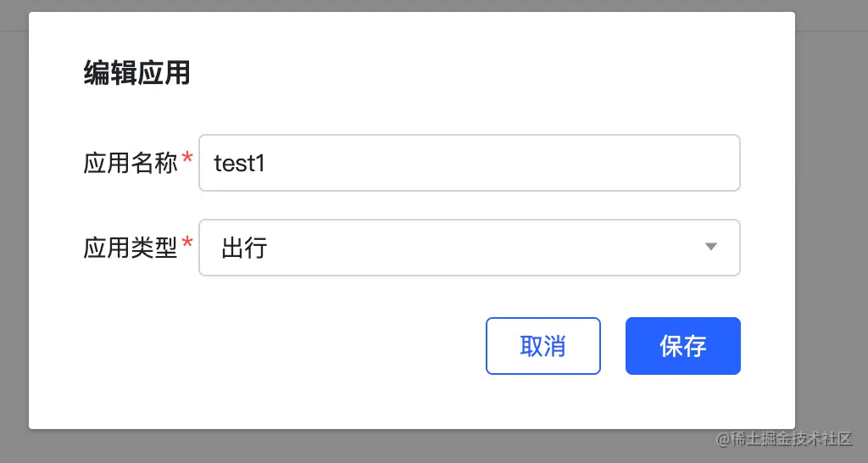This screenshot has height=463, width=868.
Task: Dismiss editing via the white 取消 button
Action: pyautogui.click(x=542, y=346)
